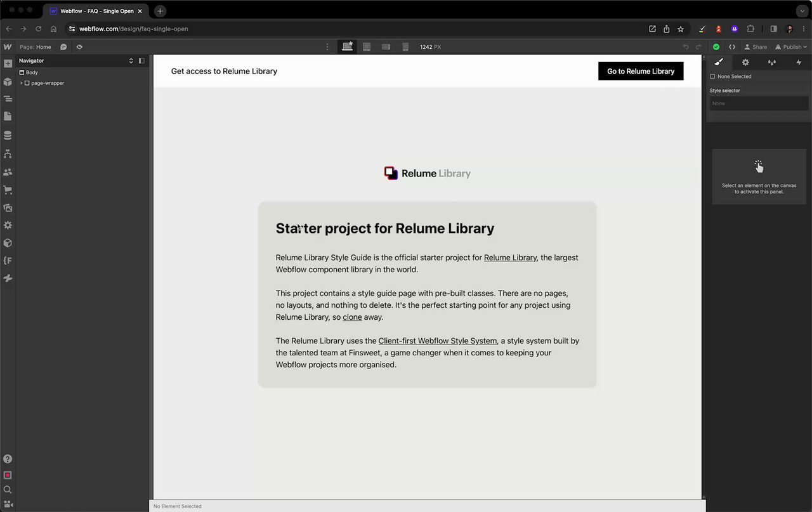Open the video tutorials icon above search

click(8, 475)
